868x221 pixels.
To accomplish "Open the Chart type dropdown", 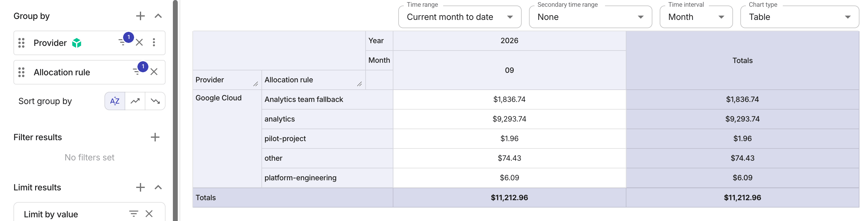I will click(x=799, y=17).
